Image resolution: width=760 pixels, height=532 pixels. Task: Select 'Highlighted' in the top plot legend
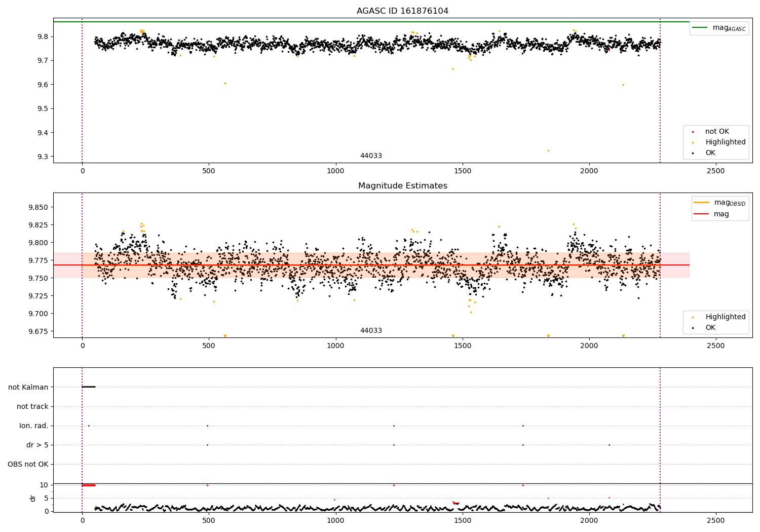(x=726, y=142)
